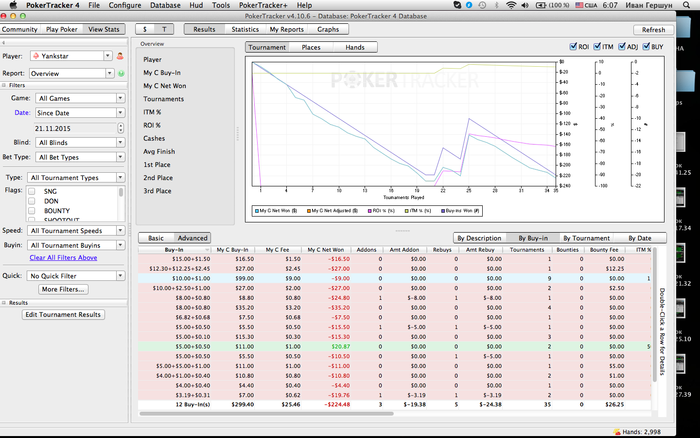Select the $10.00+$1.00 buy-in row
Image resolution: width=700 pixels, height=438 pixels.
pyautogui.click(x=395, y=278)
